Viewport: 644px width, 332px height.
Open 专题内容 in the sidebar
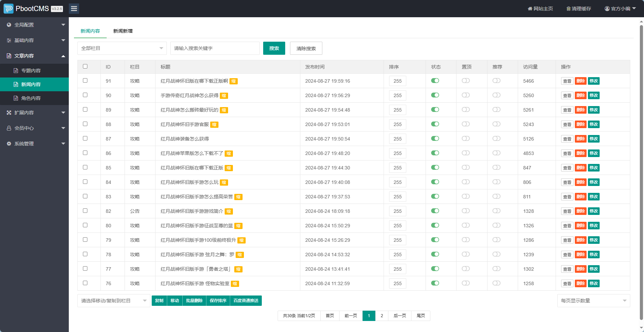coord(34,71)
